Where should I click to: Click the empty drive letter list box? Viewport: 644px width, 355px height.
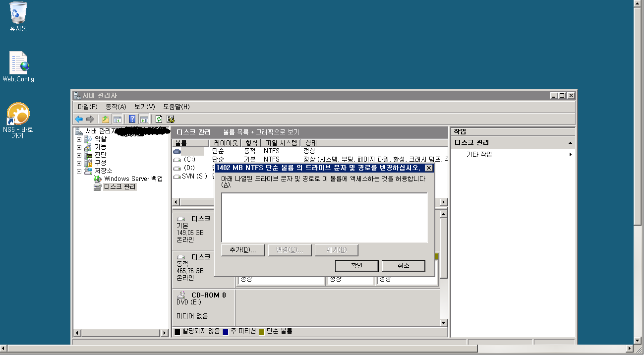[x=324, y=217]
